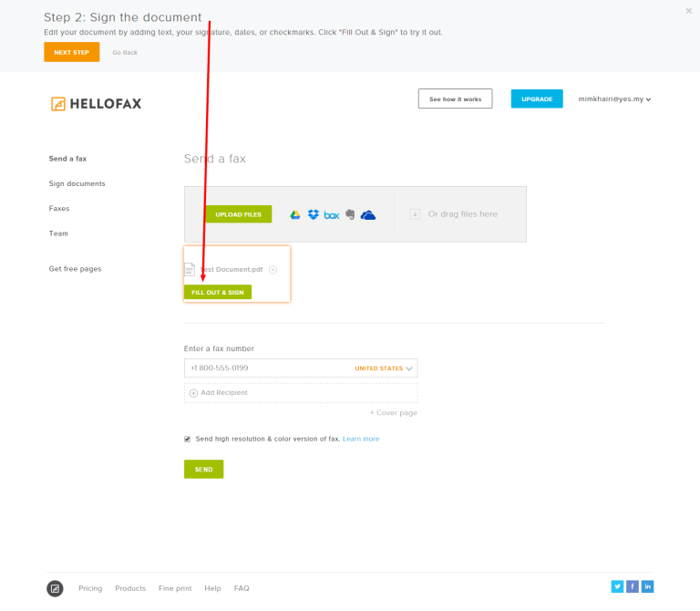
Task: Click the download arrow drag-files icon
Action: (415, 214)
